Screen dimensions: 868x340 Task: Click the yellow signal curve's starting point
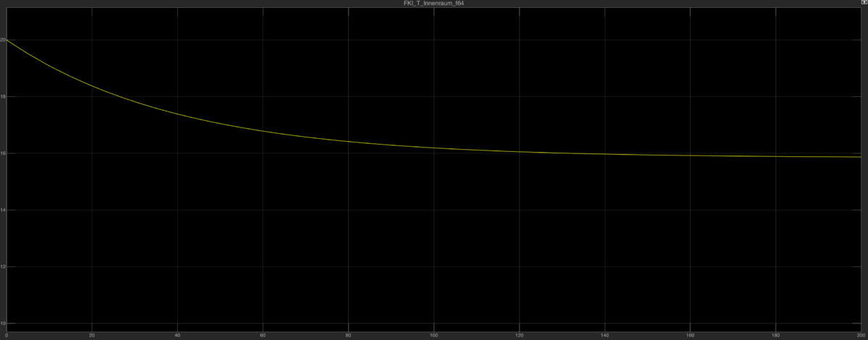click(7, 40)
